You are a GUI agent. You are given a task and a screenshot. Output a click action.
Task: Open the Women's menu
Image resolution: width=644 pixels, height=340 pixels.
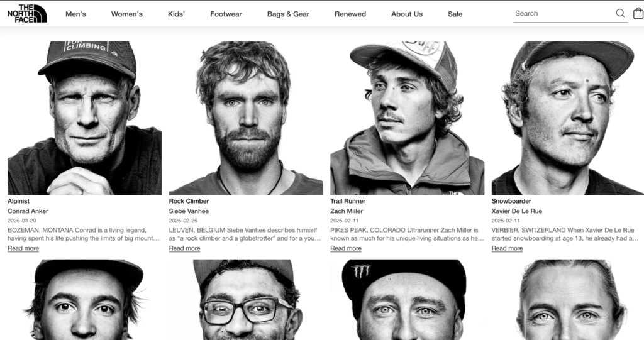point(127,14)
